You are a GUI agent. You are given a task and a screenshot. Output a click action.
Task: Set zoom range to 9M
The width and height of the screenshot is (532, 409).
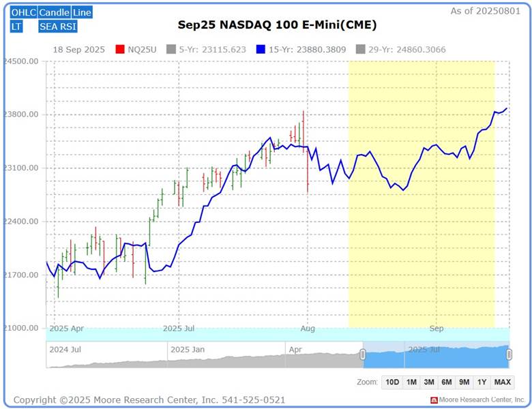[464, 382]
